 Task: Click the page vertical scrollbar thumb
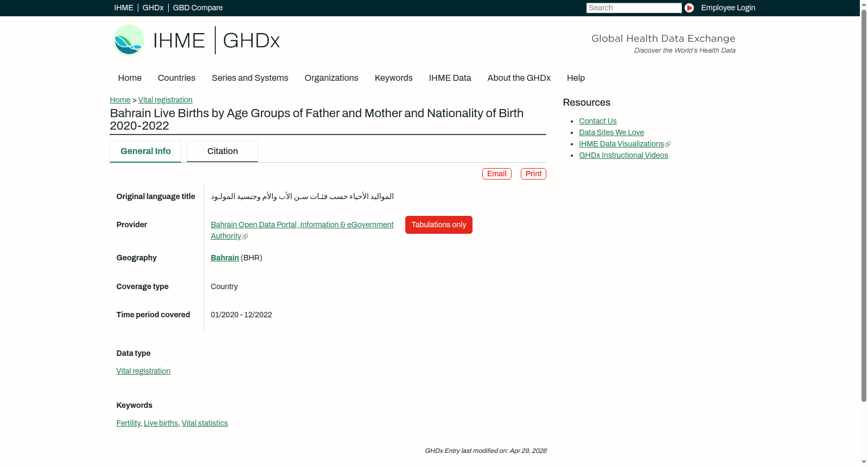click(864, 205)
